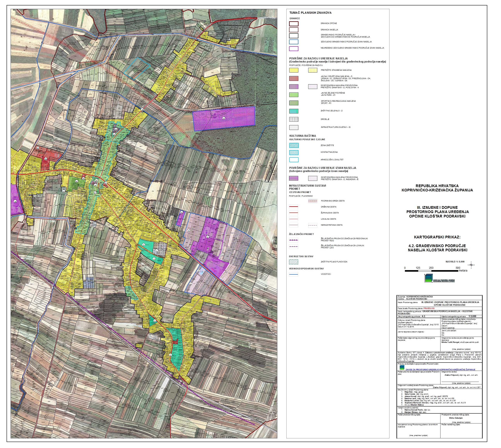
Task: Click the Zona zaštite hatched legend symbol
Action: coord(294,145)
